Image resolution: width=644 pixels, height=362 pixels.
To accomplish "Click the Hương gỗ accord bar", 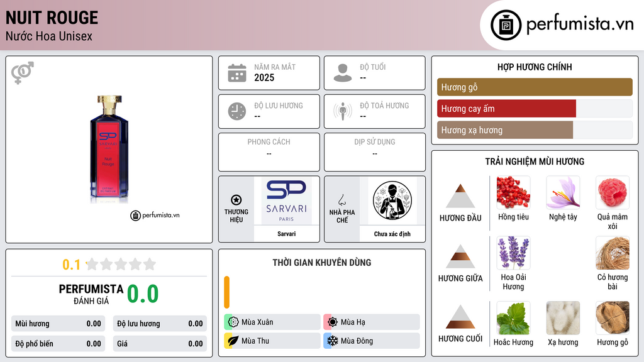I will (x=535, y=87).
